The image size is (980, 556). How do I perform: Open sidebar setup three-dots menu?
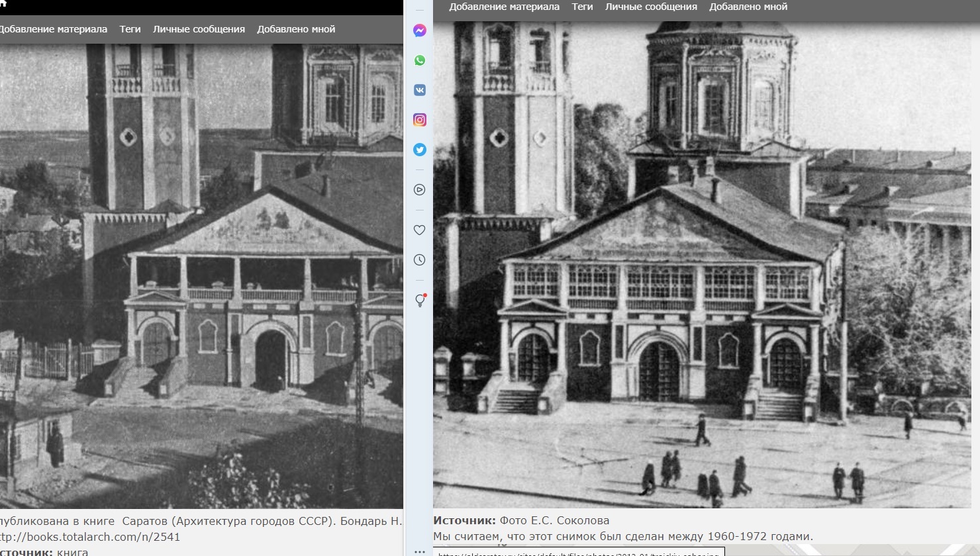coord(419,551)
